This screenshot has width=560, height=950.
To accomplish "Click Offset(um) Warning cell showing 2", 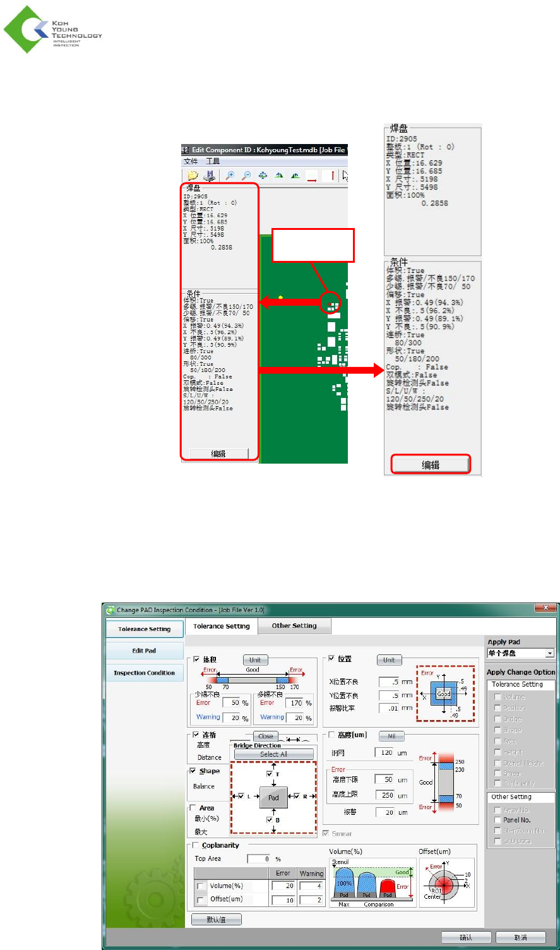I will 311,900.
